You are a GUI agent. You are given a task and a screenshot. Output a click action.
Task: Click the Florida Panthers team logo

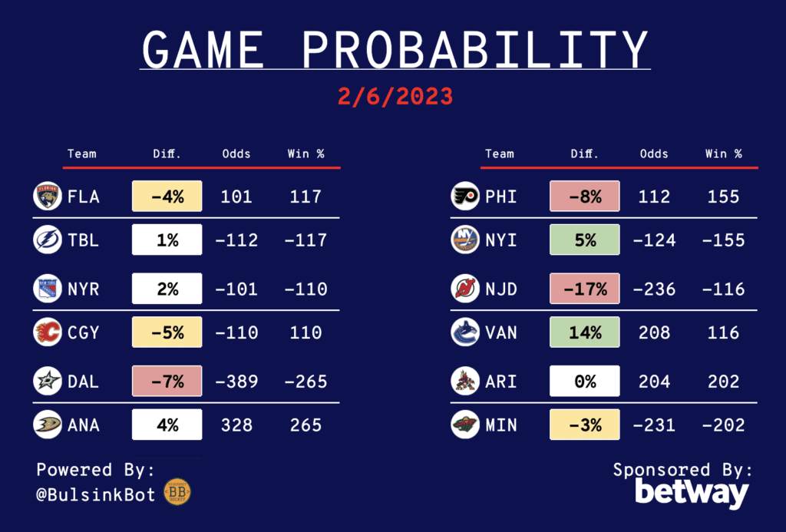tap(47, 197)
